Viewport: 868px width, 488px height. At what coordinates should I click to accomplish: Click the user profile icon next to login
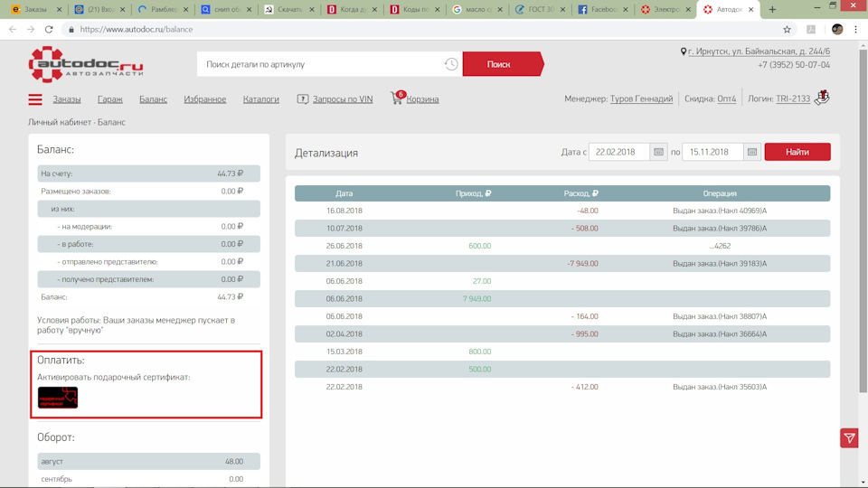point(821,98)
